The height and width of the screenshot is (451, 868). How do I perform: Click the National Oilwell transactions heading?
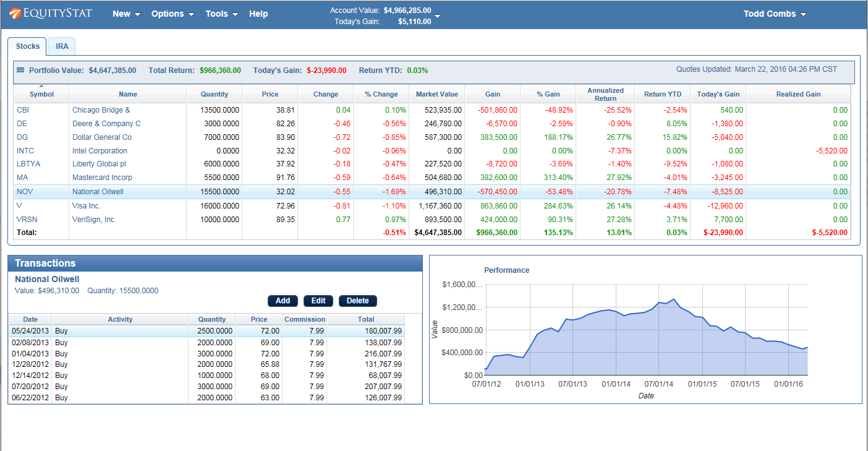(47, 279)
